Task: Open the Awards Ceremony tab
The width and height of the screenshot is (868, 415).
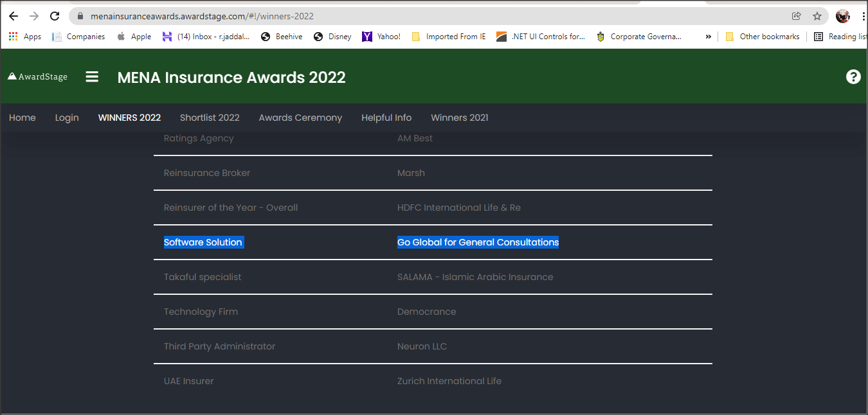Action: point(300,118)
